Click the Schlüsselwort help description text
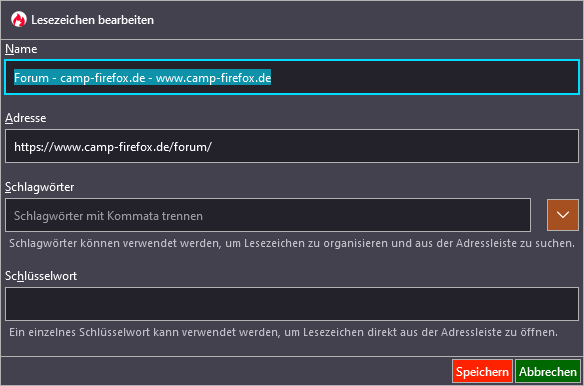Image resolution: width=584 pixels, height=386 pixels. (x=283, y=332)
